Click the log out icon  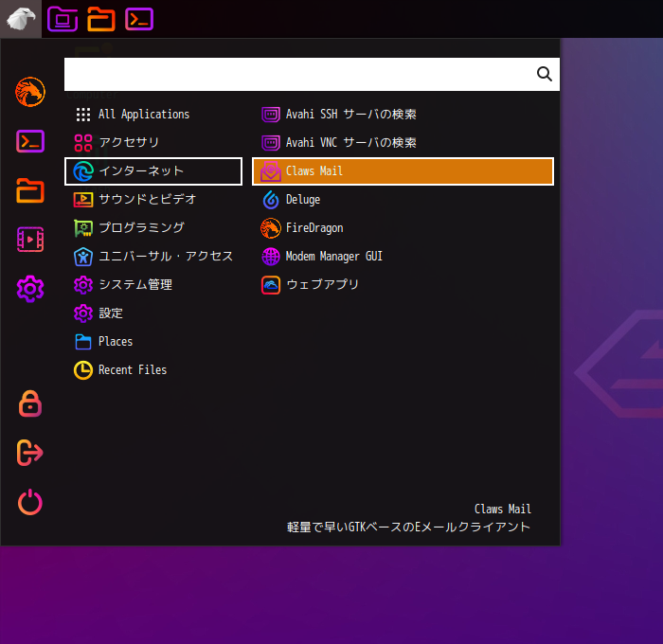click(x=30, y=453)
